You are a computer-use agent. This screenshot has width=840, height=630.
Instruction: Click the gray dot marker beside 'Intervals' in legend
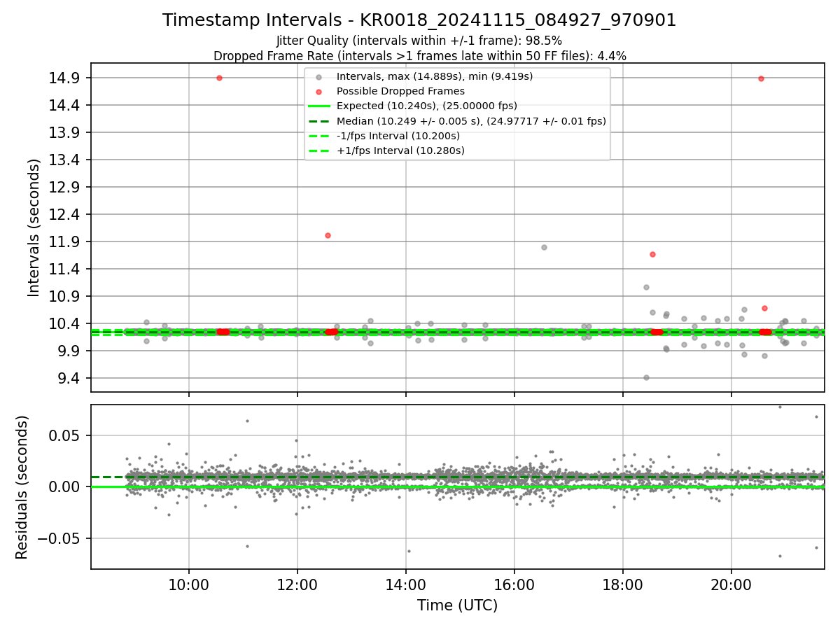pos(318,77)
